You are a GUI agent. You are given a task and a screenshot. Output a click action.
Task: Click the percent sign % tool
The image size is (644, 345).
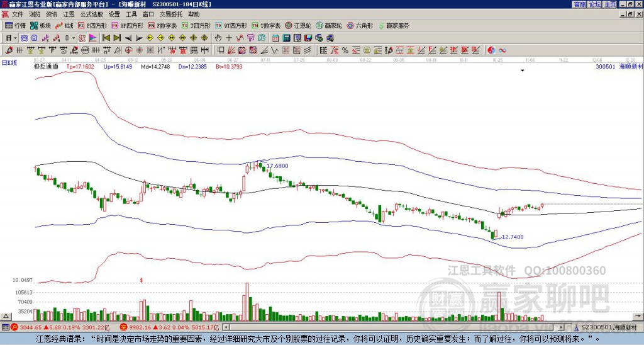[x=345, y=50]
